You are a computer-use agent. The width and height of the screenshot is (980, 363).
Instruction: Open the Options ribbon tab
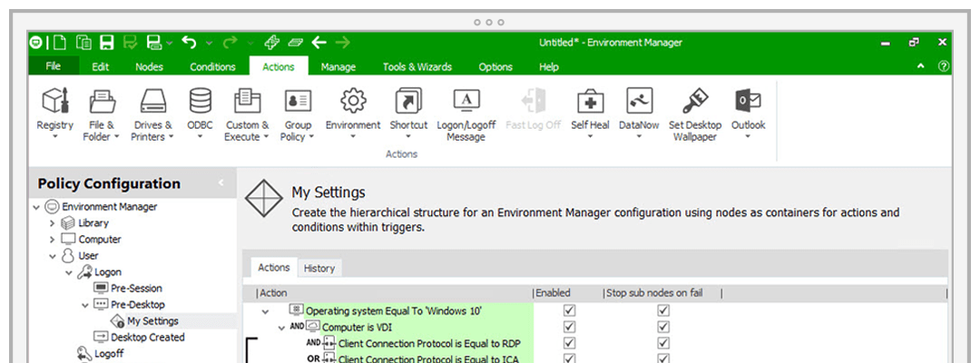click(495, 67)
